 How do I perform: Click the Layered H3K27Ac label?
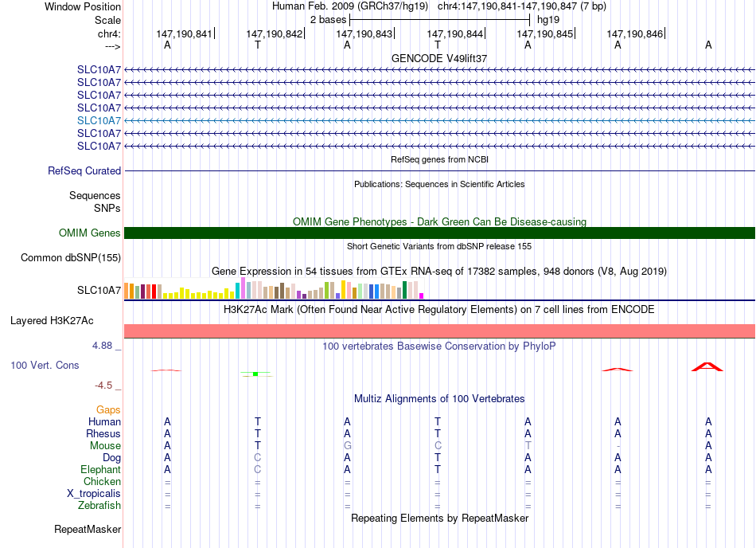[x=52, y=321]
